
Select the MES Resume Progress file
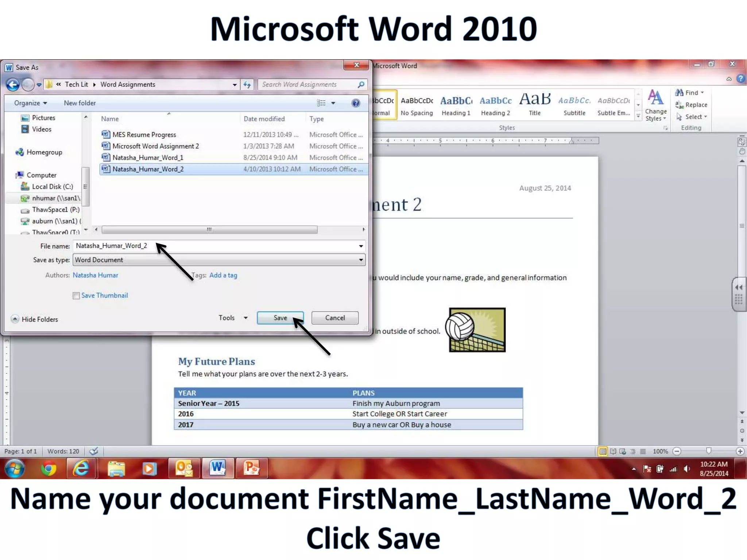233,135
